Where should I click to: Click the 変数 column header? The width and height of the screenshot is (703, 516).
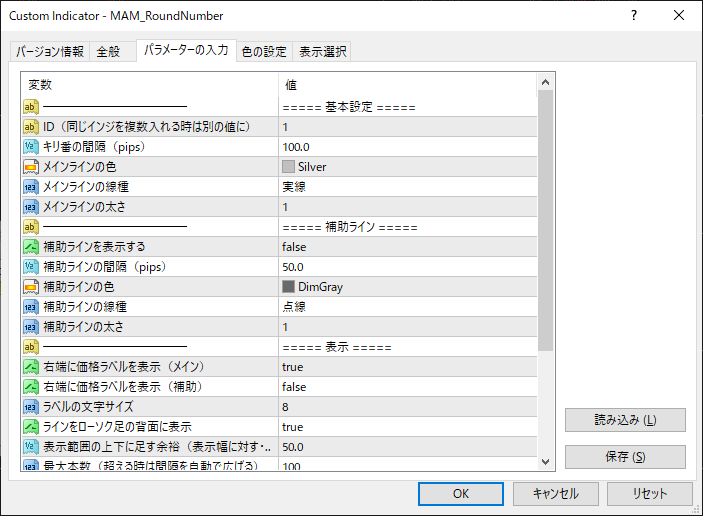coord(150,85)
